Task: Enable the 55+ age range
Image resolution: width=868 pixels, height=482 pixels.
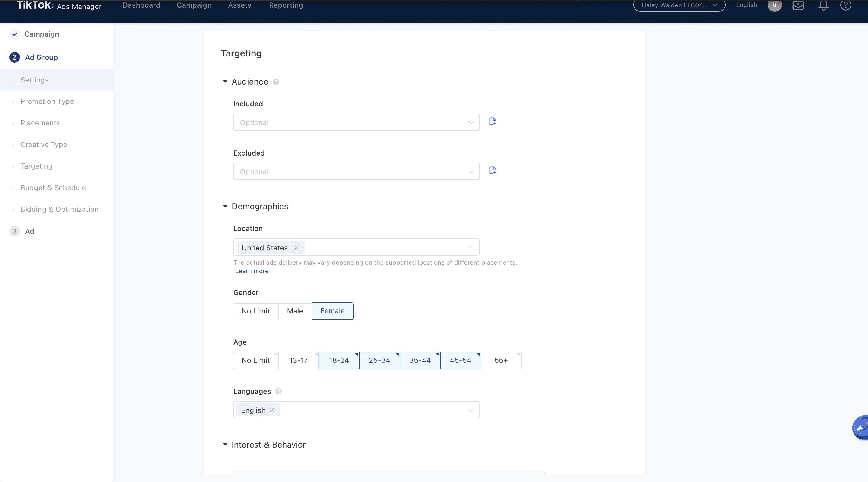Action: pyautogui.click(x=501, y=360)
